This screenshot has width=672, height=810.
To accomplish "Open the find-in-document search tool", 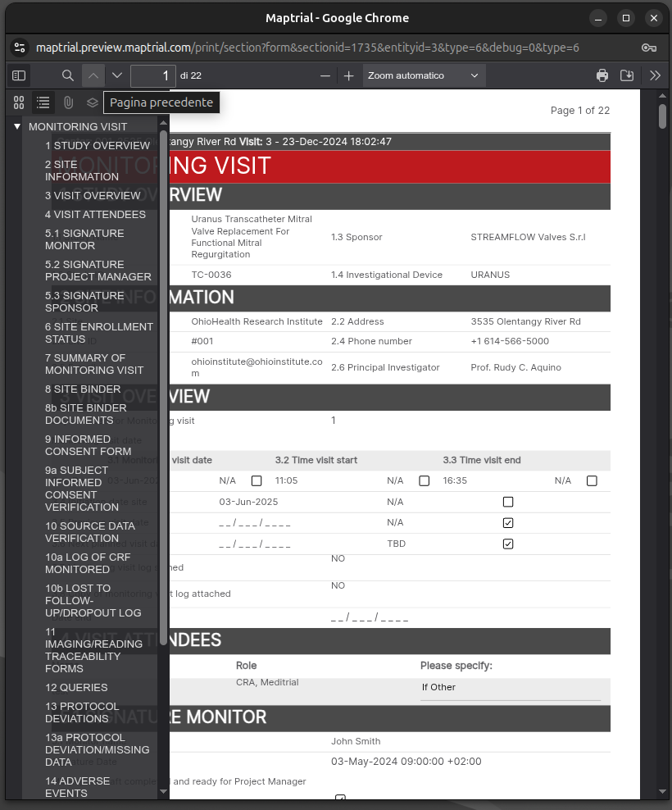I will point(68,76).
